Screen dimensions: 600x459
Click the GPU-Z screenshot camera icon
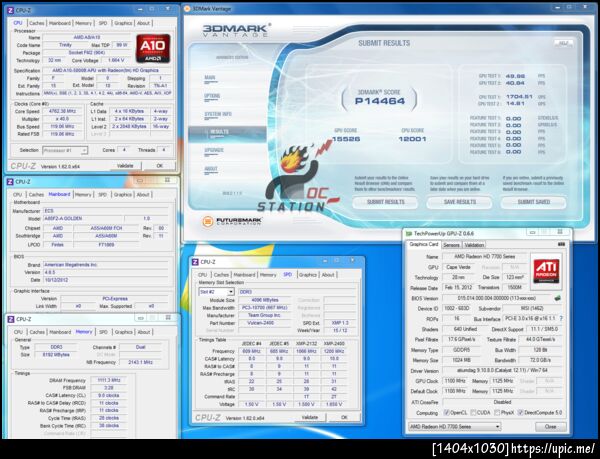pos(561,244)
